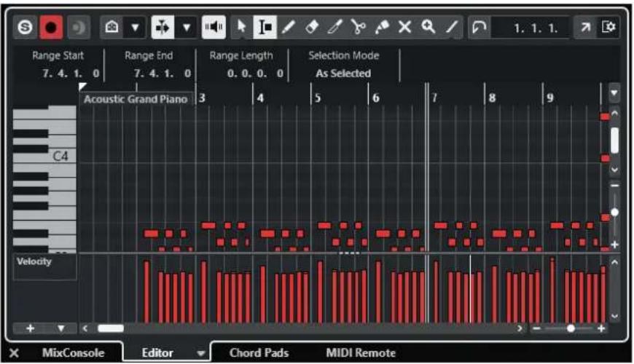Click the horizontal zoom slider handle
The image size is (634, 364).
[x=571, y=328]
